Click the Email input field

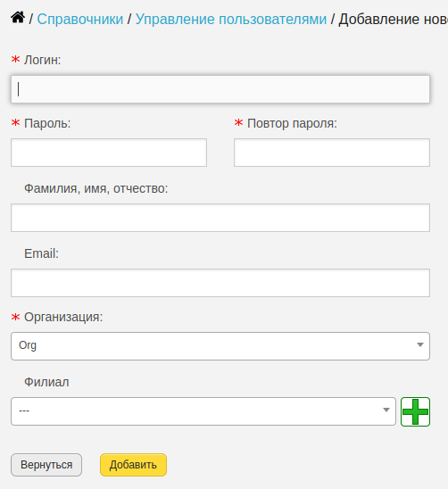coord(220,283)
